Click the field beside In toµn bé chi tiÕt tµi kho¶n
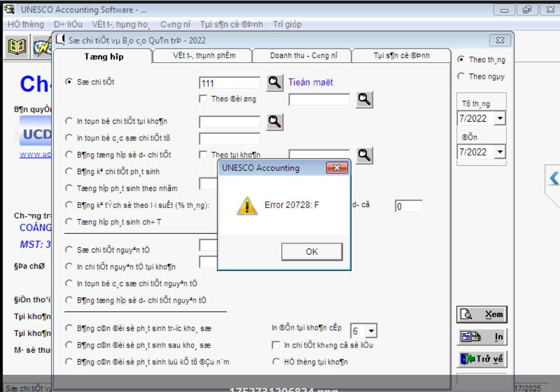560x392 pixels. [229, 122]
